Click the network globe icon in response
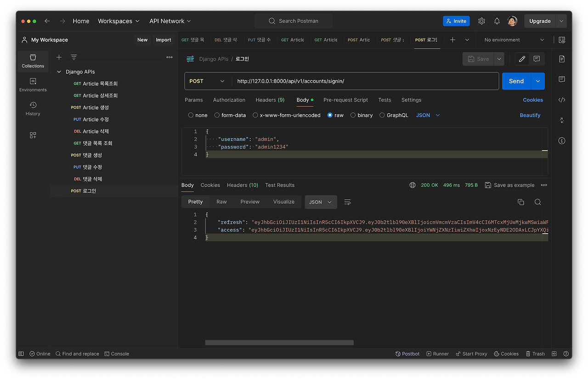This screenshot has height=380, width=588. [413, 185]
